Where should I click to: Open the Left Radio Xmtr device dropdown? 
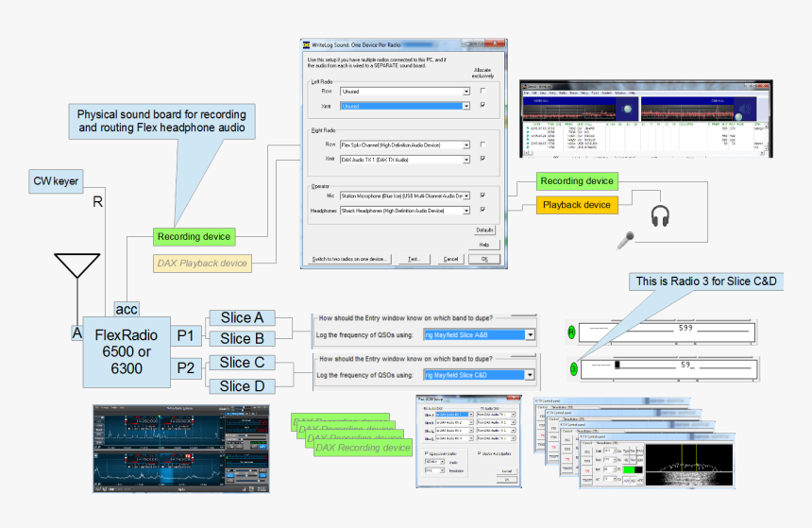pos(466,106)
